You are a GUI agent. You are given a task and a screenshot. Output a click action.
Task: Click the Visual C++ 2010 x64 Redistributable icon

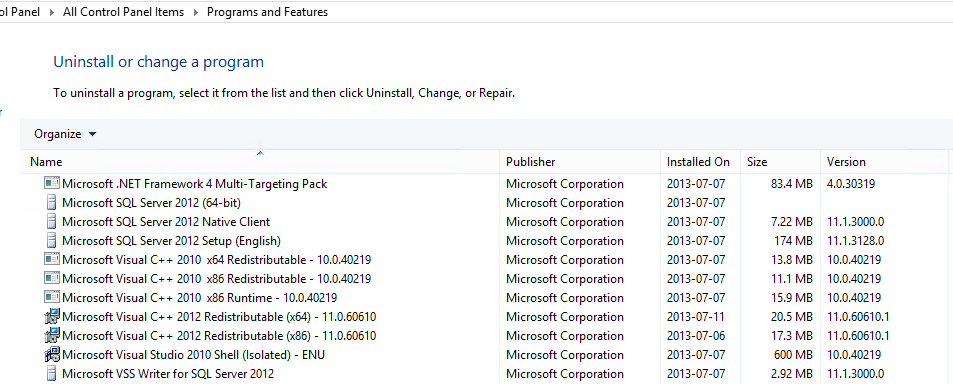(x=52, y=259)
